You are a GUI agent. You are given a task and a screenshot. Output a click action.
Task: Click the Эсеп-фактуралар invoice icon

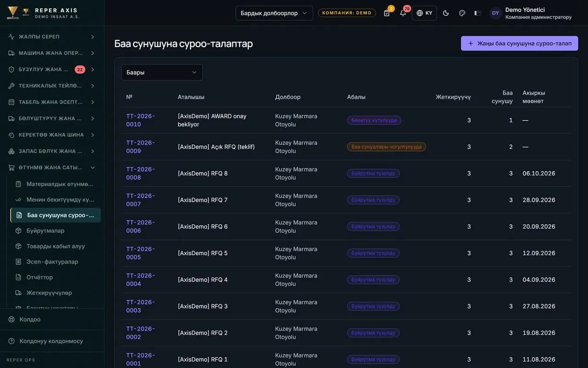coord(18,262)
